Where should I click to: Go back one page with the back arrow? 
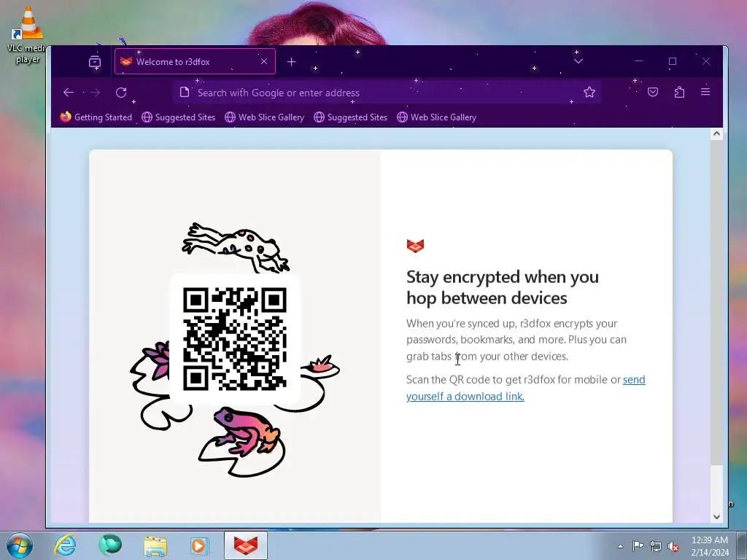[x=69, y=93]
